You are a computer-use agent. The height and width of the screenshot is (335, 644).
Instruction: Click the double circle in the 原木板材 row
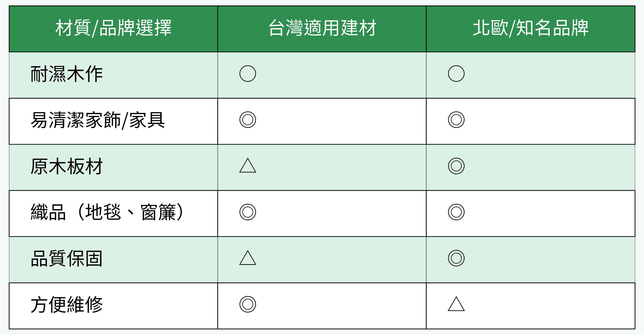pyautogui.click(x=456, y=166)
